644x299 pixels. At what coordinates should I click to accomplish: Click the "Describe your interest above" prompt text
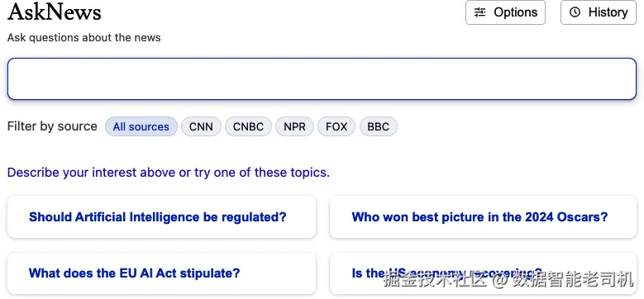(x=169, y=173)
